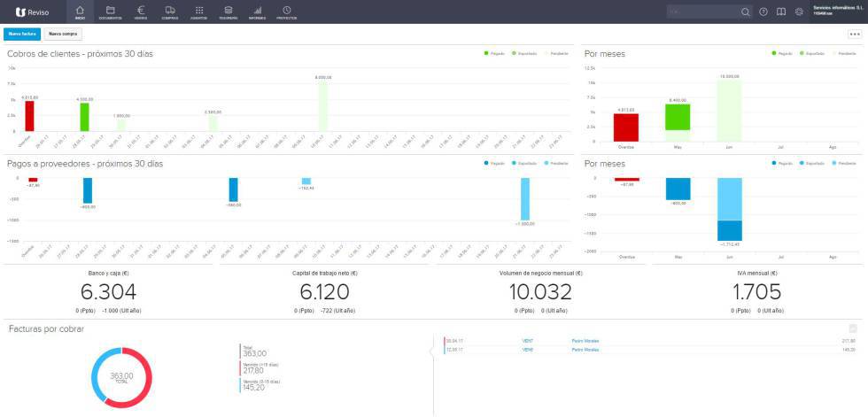
Task: Go to Ventas euro icon
Action: [140, 12]
